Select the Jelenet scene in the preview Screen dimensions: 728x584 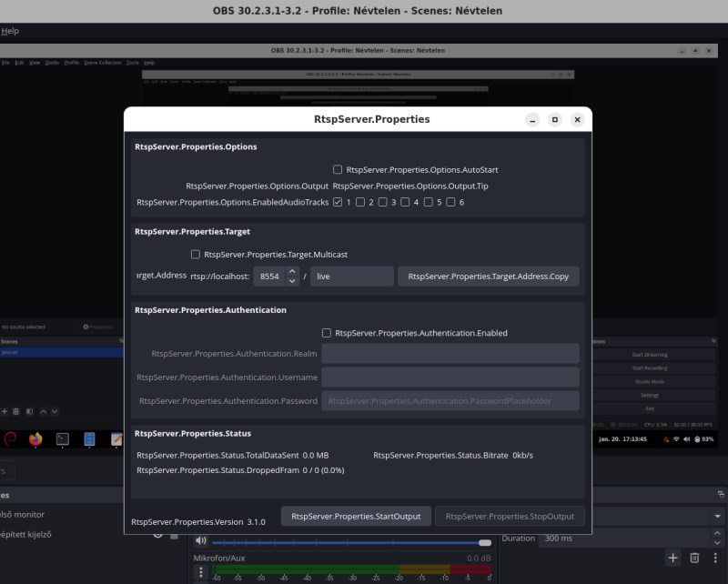click(x=62, y=352)
